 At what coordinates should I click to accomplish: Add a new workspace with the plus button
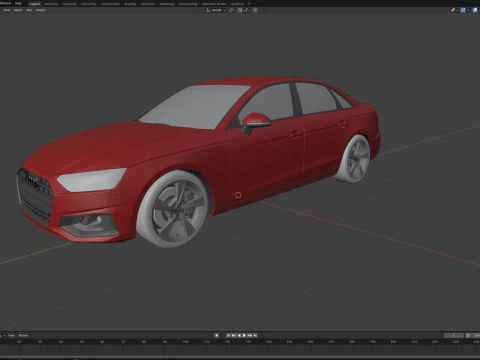[x=249, y=4]
